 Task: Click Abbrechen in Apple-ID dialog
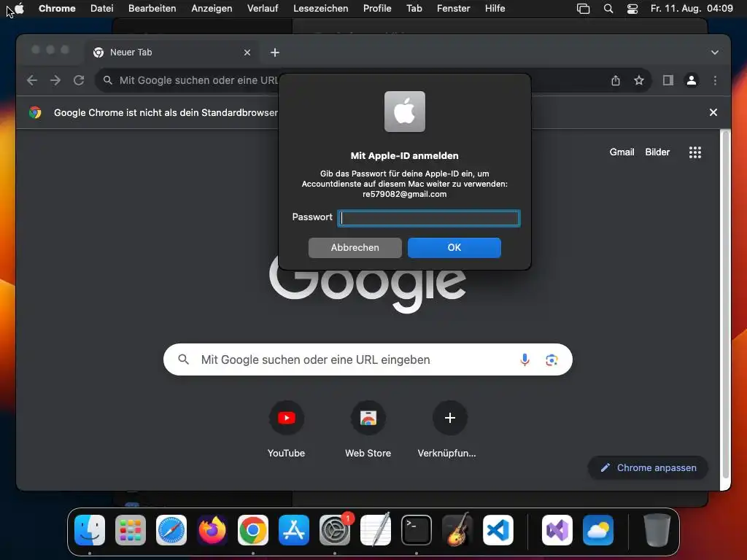coord(355,248)
